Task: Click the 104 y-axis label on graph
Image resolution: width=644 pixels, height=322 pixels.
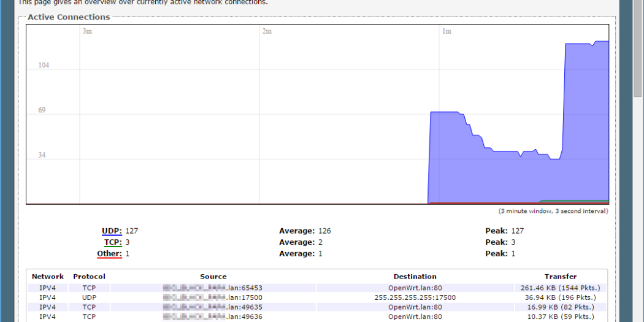Action: [44, 66]
